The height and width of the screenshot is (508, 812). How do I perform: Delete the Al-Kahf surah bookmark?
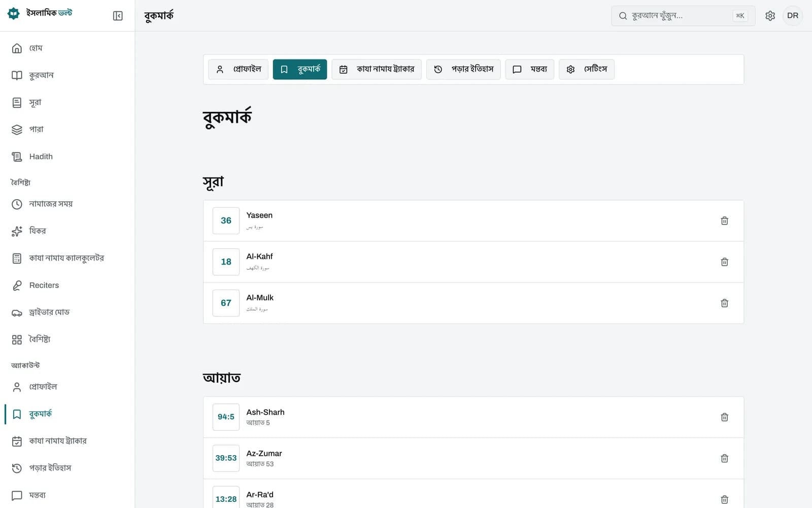[x=724, y=262]
